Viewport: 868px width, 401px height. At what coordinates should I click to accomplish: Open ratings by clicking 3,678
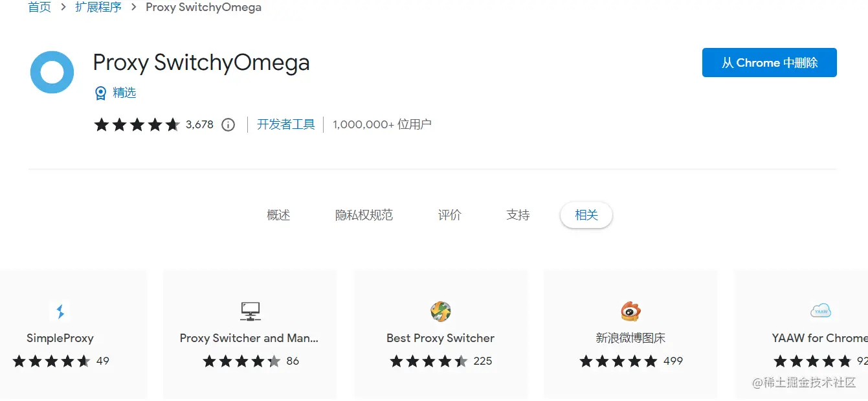point(201,124)
